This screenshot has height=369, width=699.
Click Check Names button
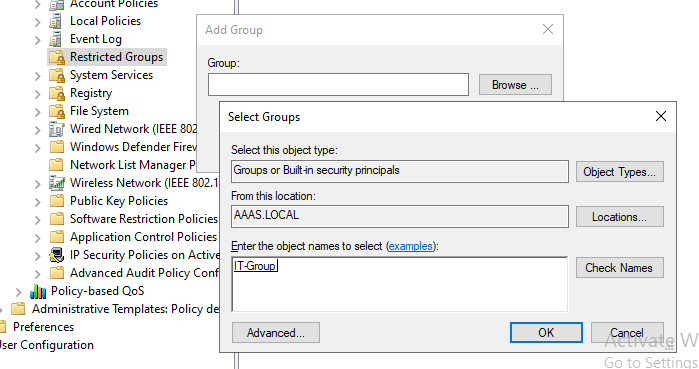click(620, 267)
